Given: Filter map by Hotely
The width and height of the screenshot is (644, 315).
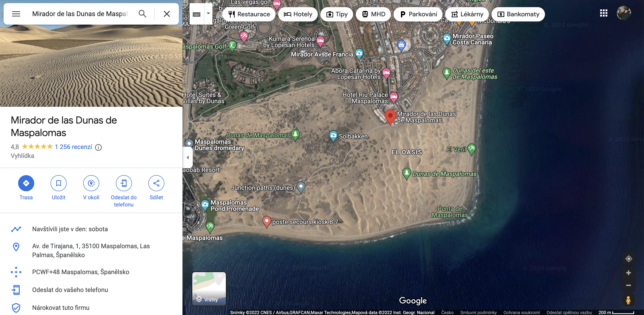Looking at the screenshot, I should 298,14.
